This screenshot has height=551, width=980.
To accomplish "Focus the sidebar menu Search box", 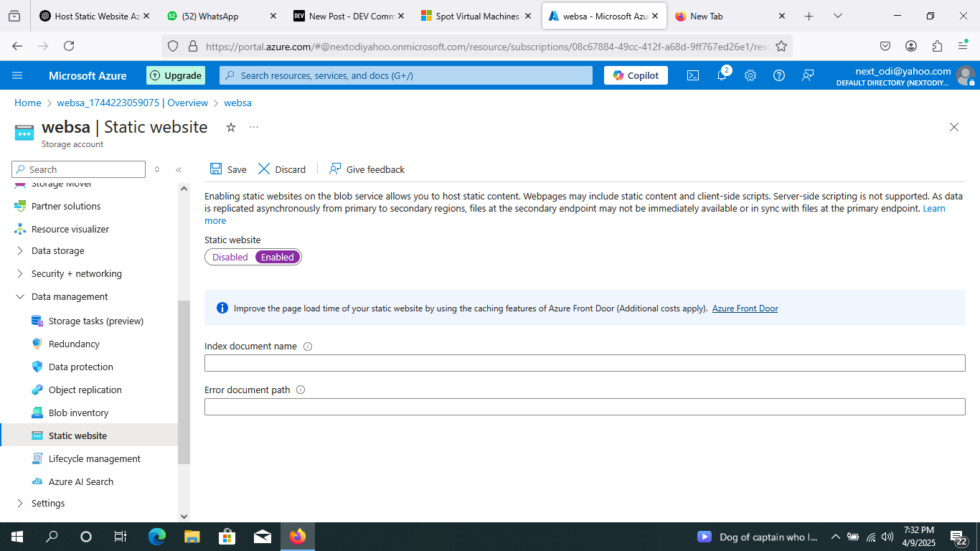I will tap(79, 169).
